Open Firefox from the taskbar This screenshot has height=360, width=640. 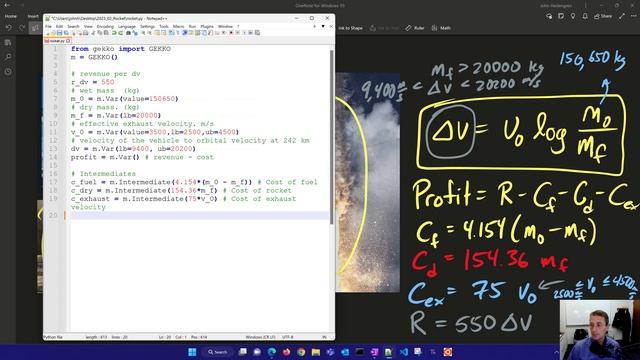point(286,352)
